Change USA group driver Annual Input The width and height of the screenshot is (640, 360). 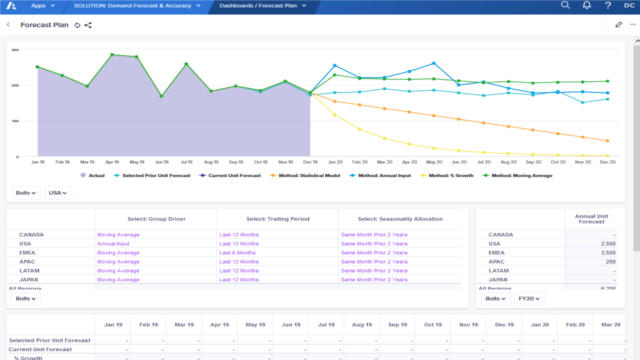click(113, 244)
